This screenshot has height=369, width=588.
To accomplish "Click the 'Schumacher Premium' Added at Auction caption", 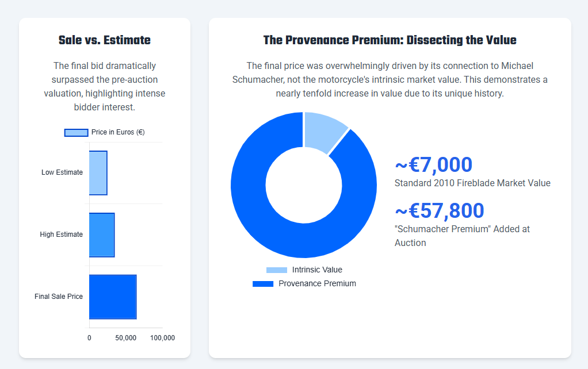I will (x=462, y=229).
